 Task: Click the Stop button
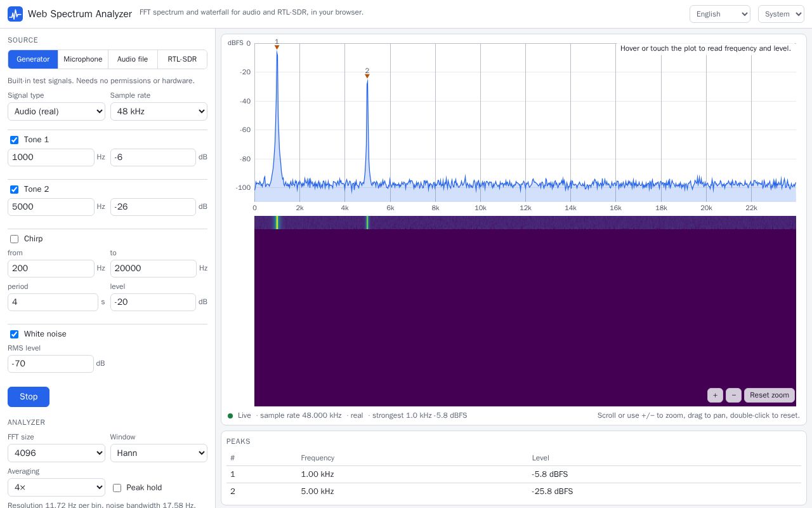(29, 397)
